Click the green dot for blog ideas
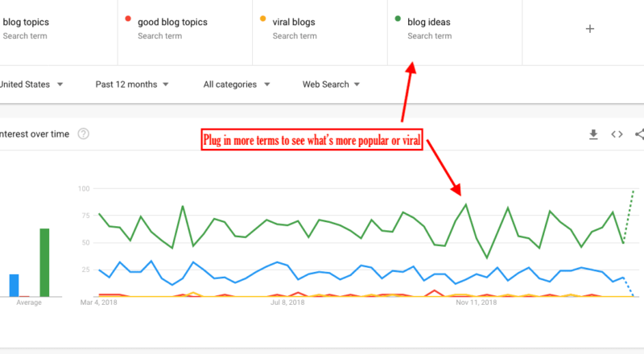Screen dimensions: 644x354 pos(398,19)
